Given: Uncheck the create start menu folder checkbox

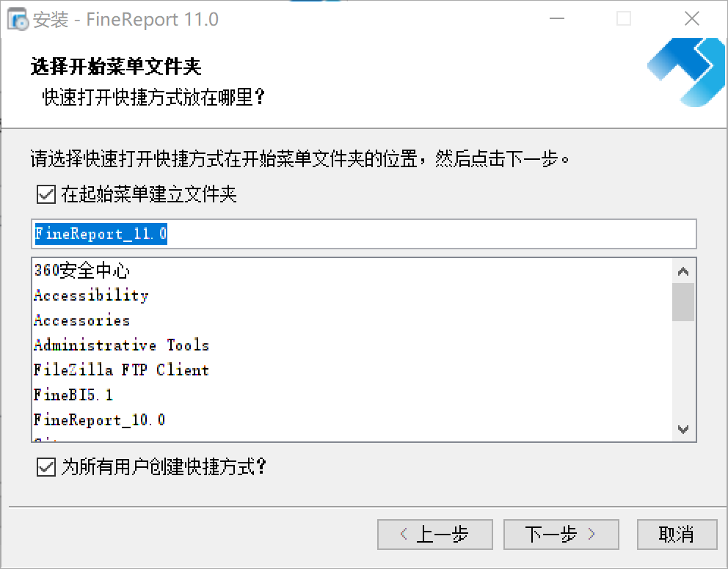Looking at the screenshot, I should [46, 195].
